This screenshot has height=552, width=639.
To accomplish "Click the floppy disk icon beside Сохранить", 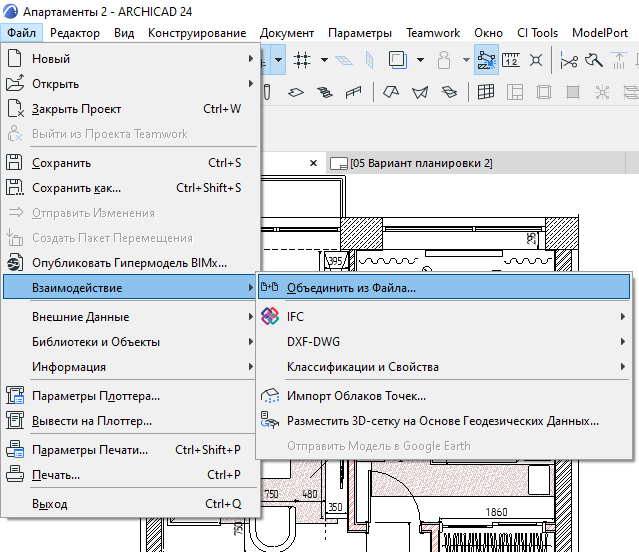I will pyautogui.click(x=14, y=162).
